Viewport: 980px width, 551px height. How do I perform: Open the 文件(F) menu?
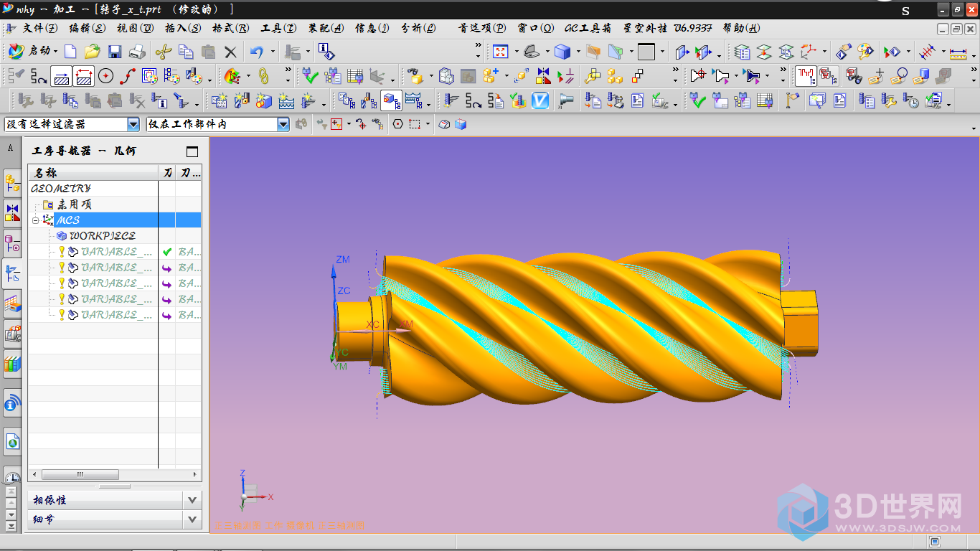pyautogui.click(x=39, y=28)
